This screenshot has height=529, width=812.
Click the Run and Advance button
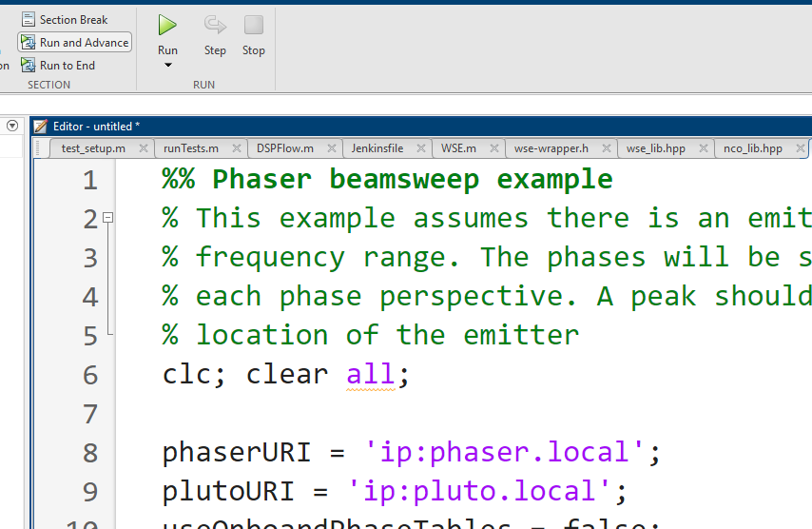(x=74, y=43)
